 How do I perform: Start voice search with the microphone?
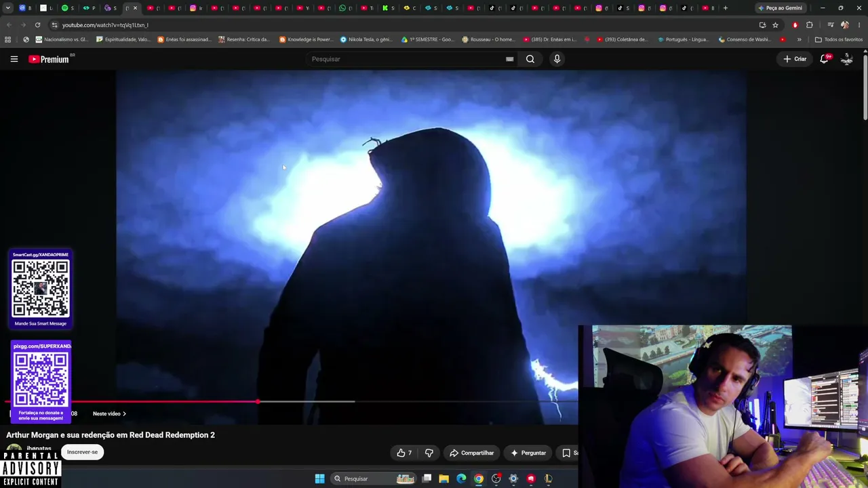557,59
